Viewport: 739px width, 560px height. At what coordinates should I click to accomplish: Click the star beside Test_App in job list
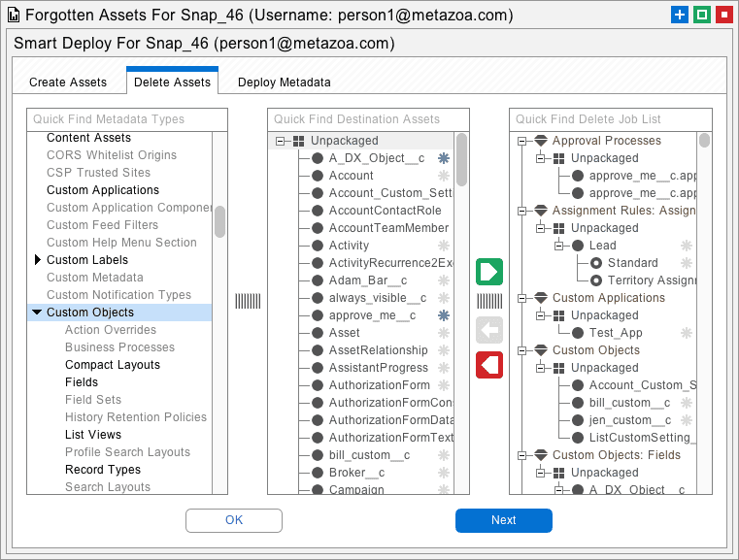(687, 333)
